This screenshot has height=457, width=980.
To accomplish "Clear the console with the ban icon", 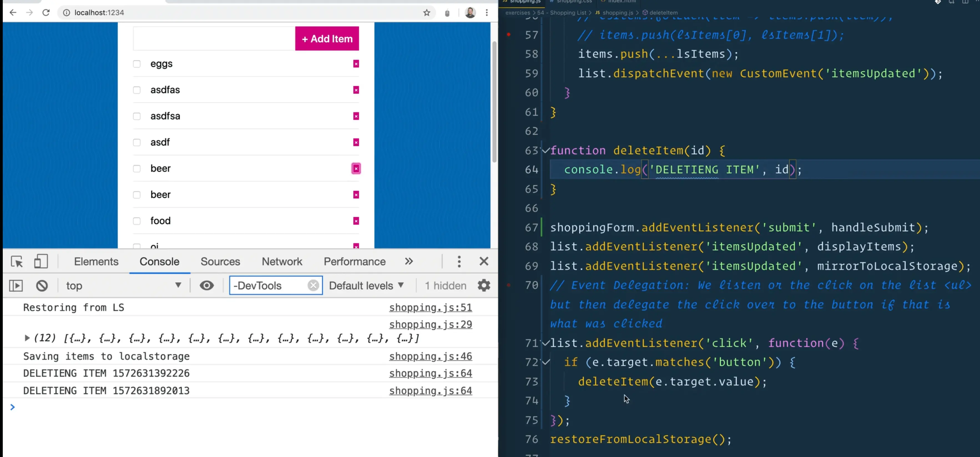I will pyautogui.click(x=42, y=286).
